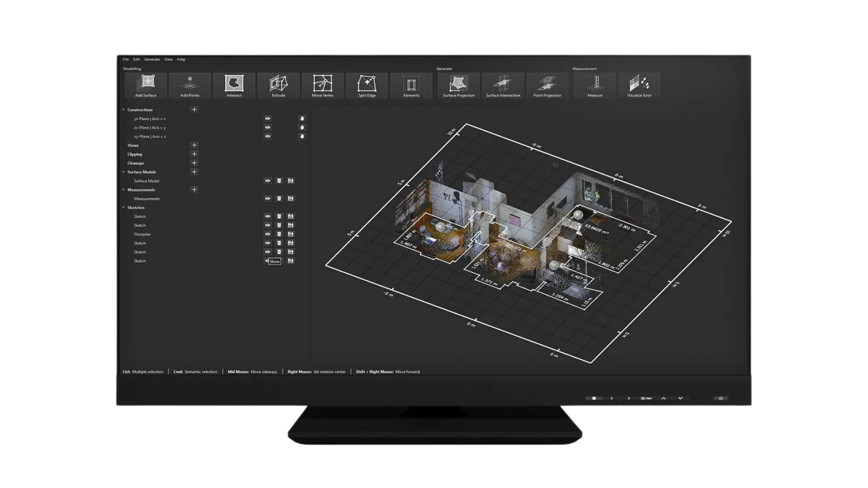The height and width of the screenshot is (488, 868).
Task: Click the 1.407 m dimension label
Action: tap(408, 245)
